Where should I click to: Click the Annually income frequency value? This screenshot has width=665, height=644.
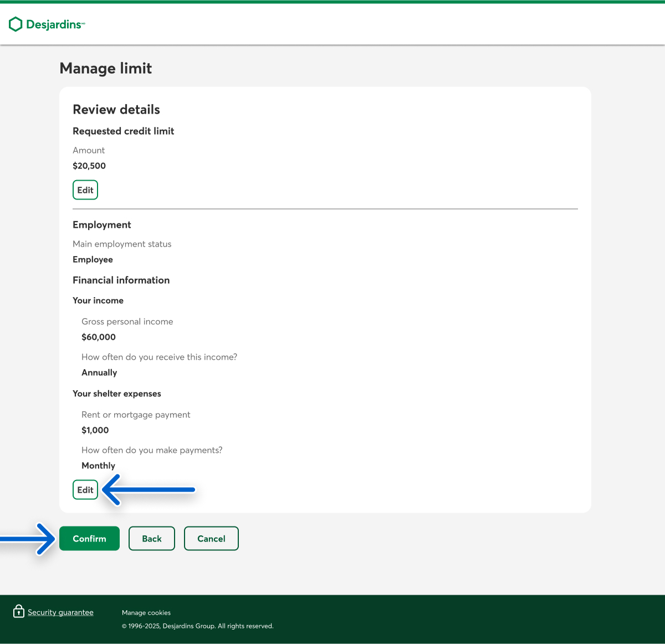click(x=99, y=372)
